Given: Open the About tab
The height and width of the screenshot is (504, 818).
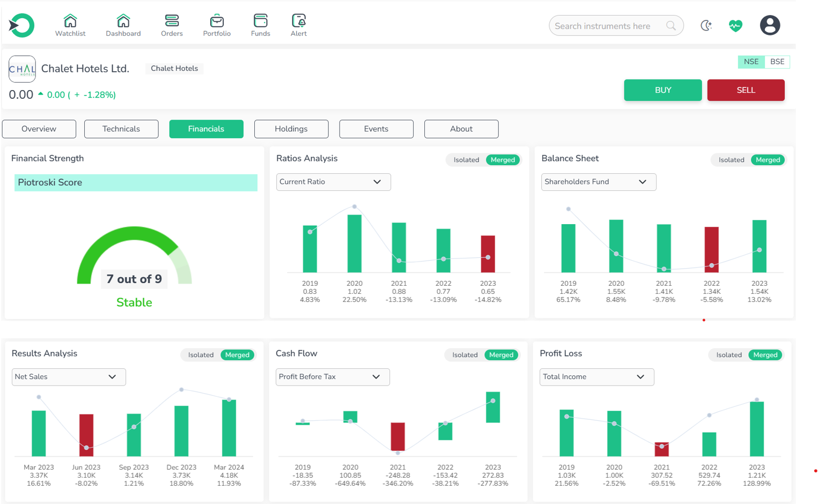Looking at the screenshot, I should [x=461, y=129].
